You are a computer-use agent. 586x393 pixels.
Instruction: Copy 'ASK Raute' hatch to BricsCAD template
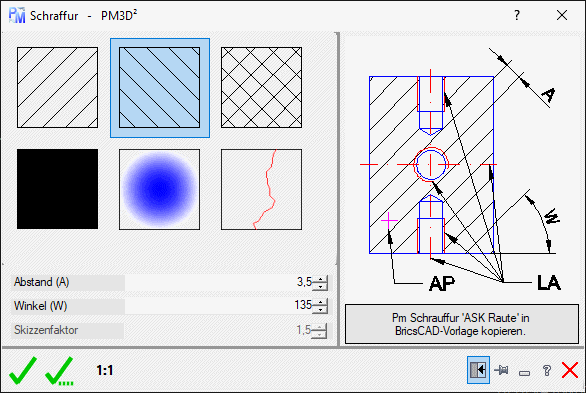point(462,324)
